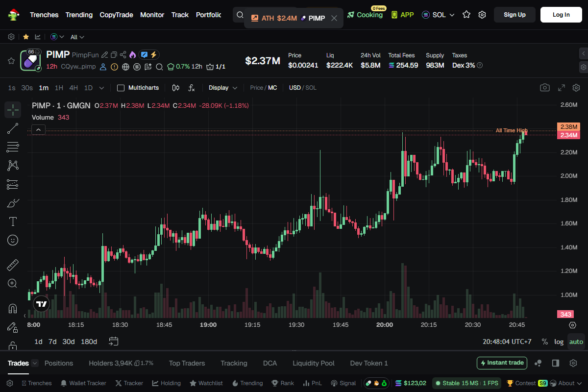Edit PIMP token name with pencil icon
Image resolution: width=588 pixels, height=392 pixels.
[x=104, y=55]
